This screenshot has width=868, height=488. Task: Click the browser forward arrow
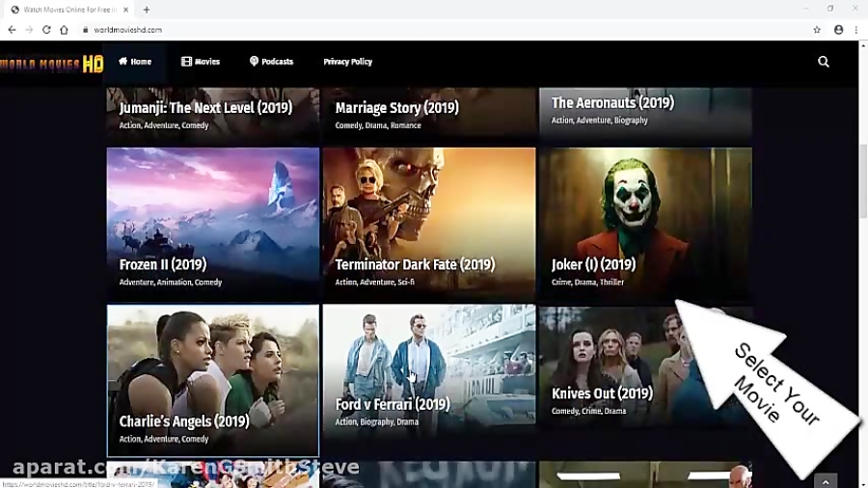[29, 30]
